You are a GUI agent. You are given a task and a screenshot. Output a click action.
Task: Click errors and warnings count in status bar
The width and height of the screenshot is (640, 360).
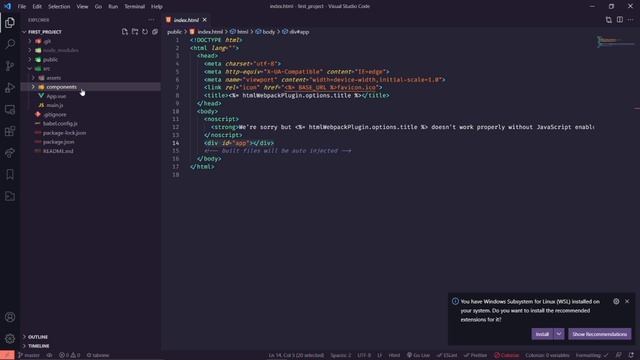[x=69, y=355]
